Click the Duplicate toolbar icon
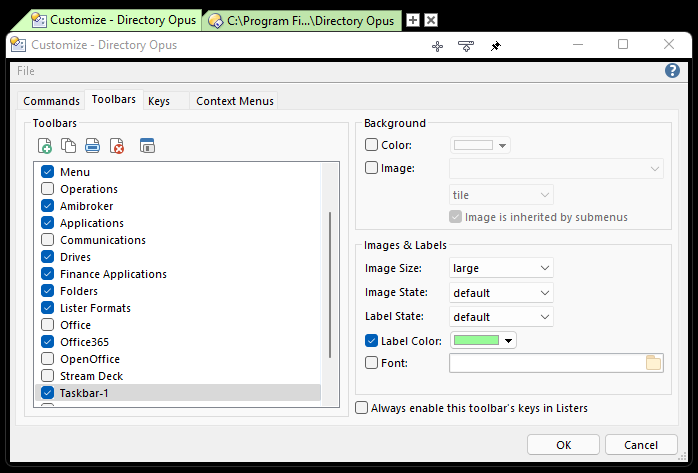Screen dimensions: 698x473 (x=68, y=146)
